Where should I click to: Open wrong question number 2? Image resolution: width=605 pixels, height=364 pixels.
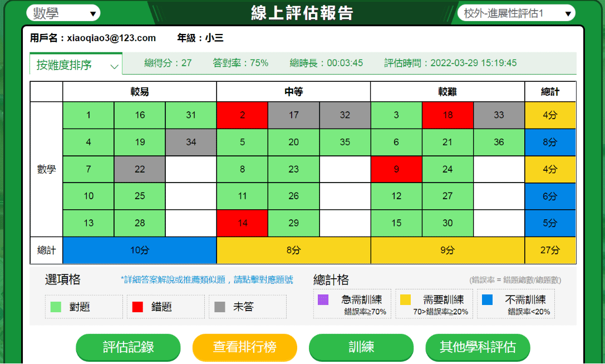click(242, 115)
